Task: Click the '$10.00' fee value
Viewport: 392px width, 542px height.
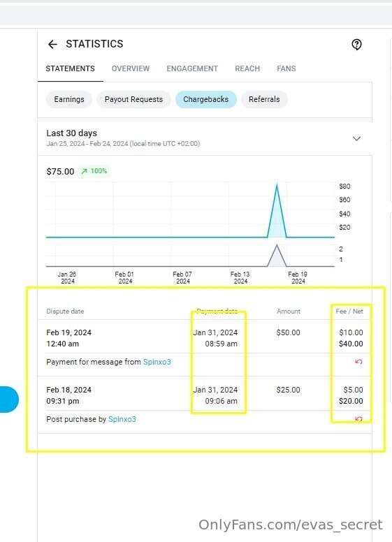Action: 351,332
